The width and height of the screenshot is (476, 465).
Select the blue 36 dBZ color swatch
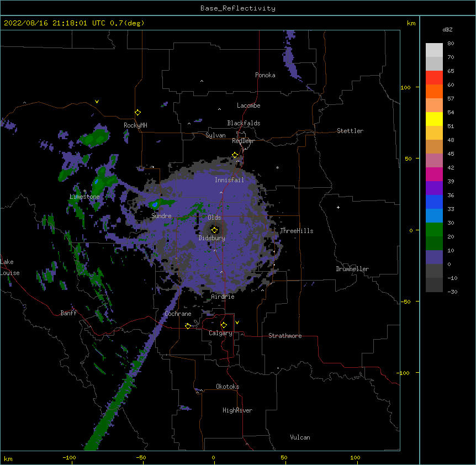434,202
